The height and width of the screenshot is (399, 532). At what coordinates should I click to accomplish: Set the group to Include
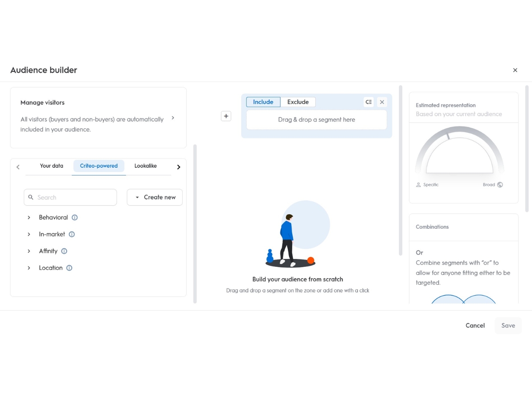tap(263, 102)
